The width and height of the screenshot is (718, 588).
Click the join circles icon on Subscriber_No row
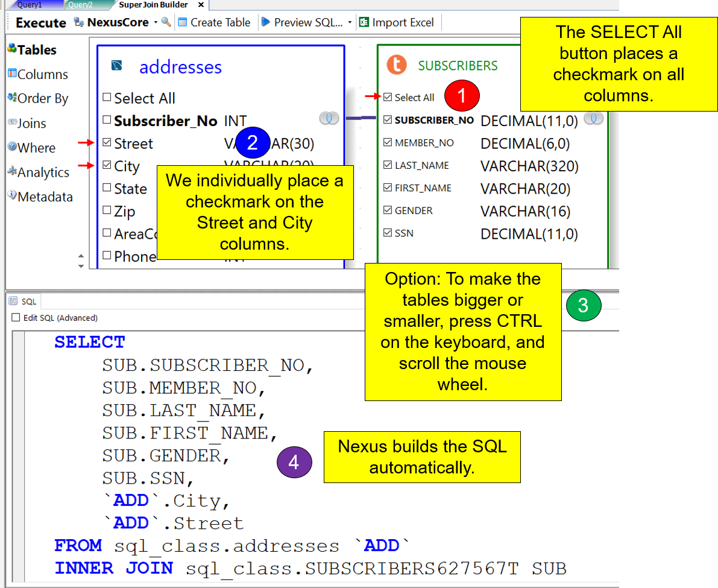click(329, 118)
